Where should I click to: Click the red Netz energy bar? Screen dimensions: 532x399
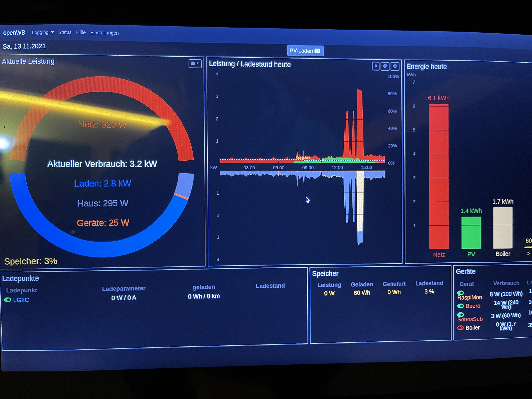pyautogui.click(x=439, y=177)
